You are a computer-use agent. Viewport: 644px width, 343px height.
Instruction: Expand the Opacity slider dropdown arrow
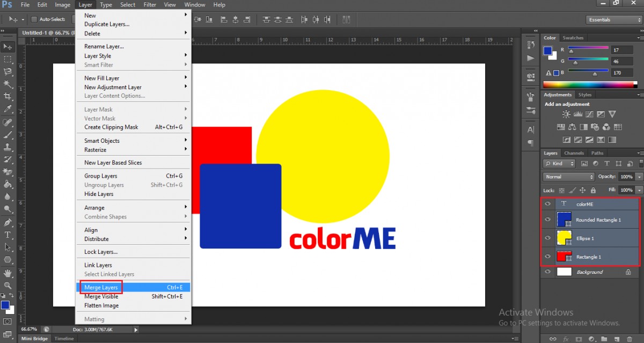[x=639, y=177]
